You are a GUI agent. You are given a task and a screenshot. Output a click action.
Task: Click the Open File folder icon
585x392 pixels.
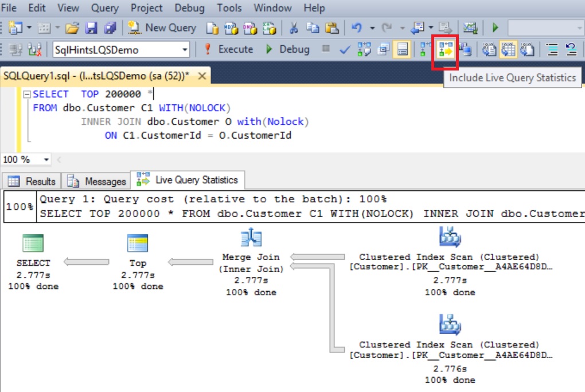(x=72, y=28)
